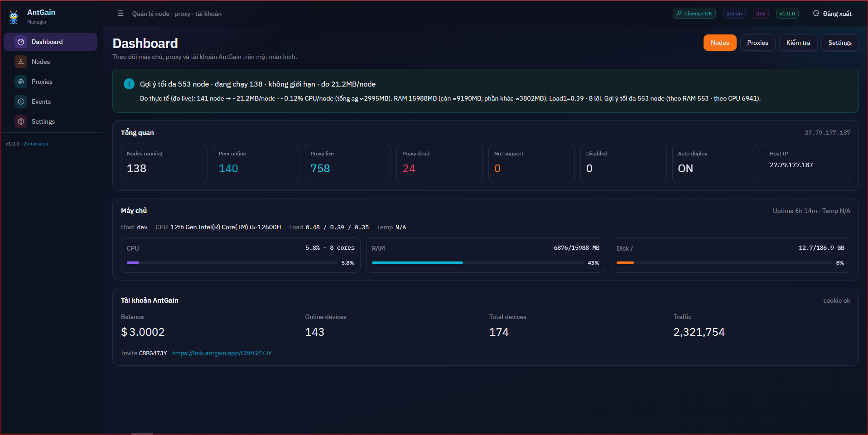Click the Disk usage progress bar
This screenshot has height=435, width=868.
point(724,263)
